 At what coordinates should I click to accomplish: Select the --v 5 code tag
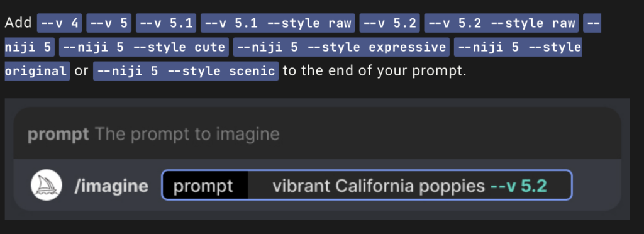pos(109,23)
